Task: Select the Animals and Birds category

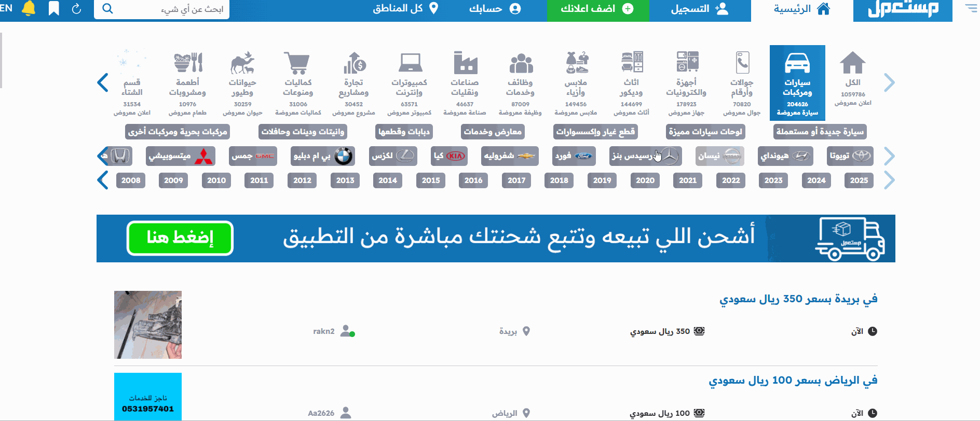Action: 242,83
